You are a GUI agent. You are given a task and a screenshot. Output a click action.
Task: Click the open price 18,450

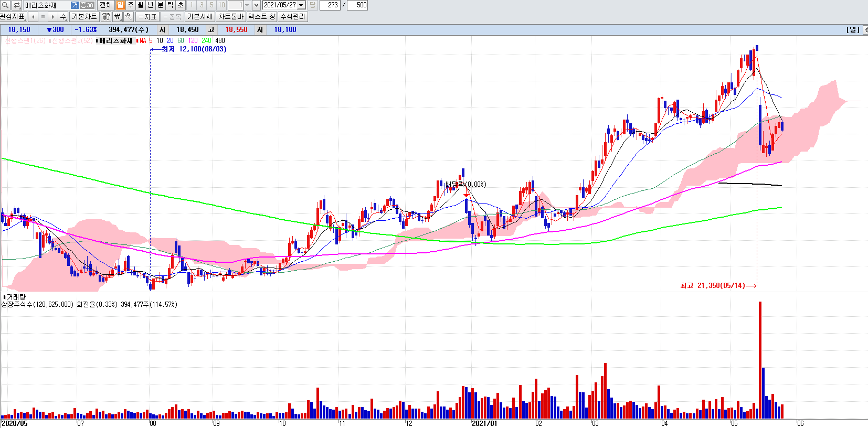187,30
